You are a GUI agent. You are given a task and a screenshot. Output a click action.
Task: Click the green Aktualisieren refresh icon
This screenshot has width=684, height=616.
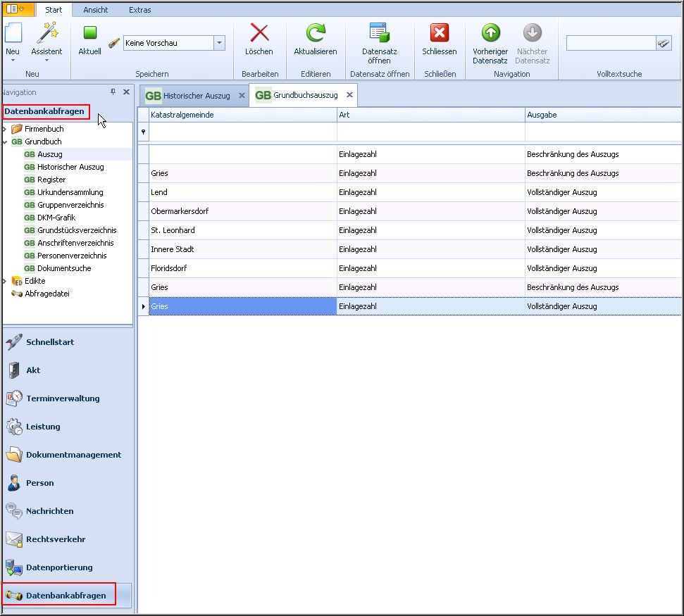(x=315, y=33)
